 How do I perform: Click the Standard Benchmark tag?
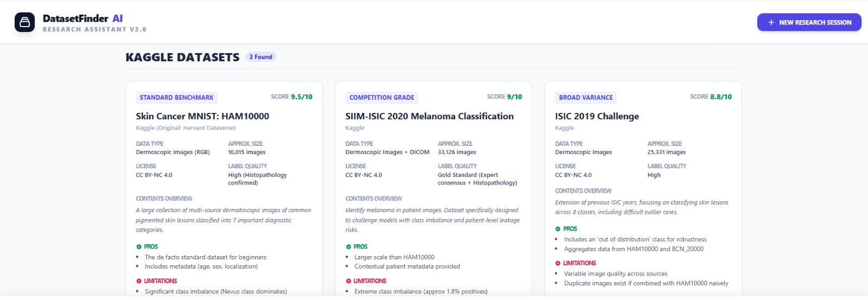pyautogui.click(x=176, y=98)
